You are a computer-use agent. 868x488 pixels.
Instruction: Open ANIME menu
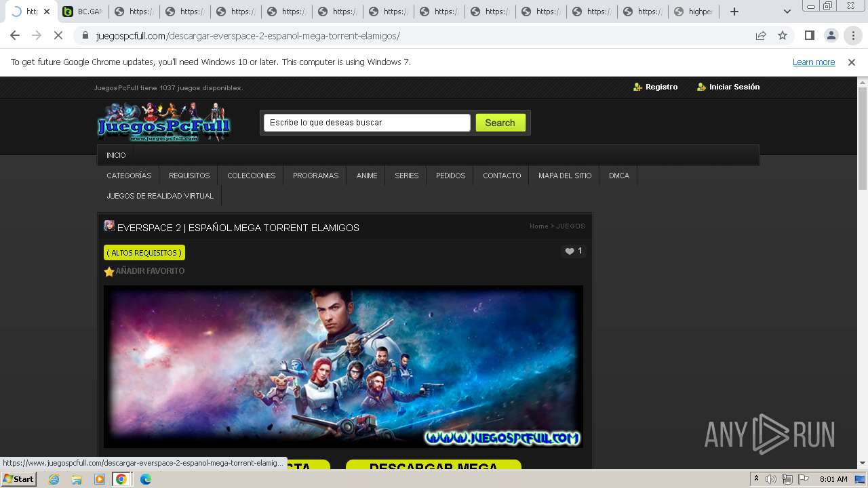[367, 176]
